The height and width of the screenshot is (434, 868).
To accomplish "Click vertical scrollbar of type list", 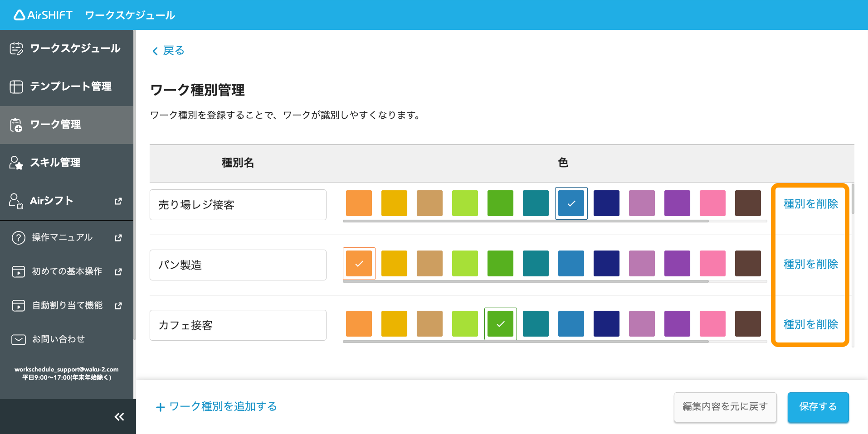I will 853,198.
